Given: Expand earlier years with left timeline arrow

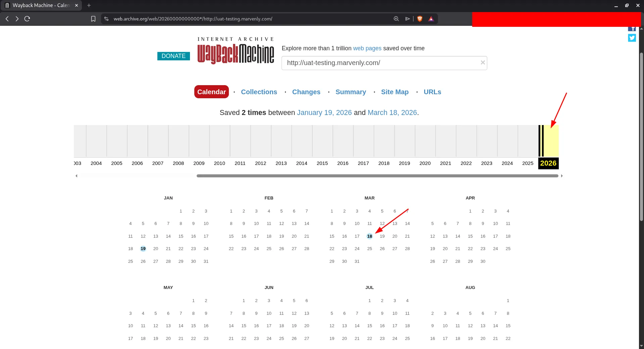Looking at the screenshot, I should point(76,175).
